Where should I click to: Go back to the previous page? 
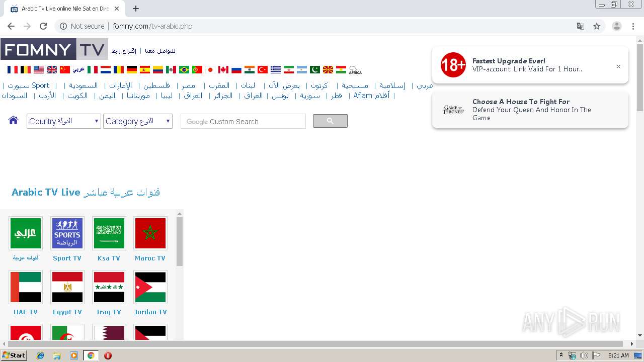(11, 26)
